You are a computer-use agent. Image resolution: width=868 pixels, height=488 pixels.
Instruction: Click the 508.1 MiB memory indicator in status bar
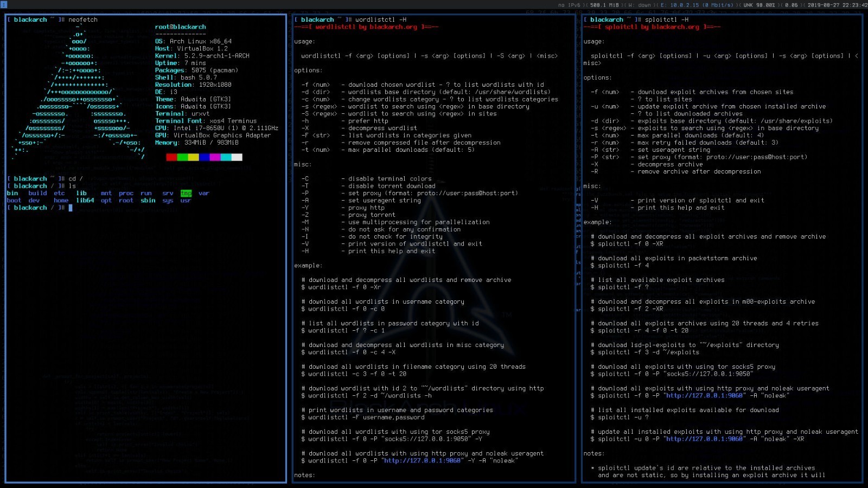click(604, 5)
